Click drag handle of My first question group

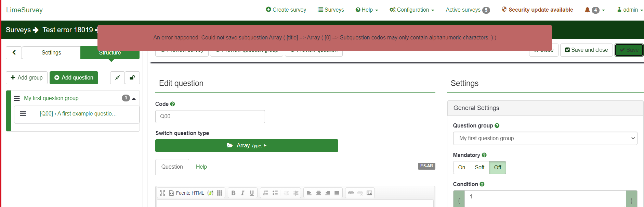pos(17,98)
